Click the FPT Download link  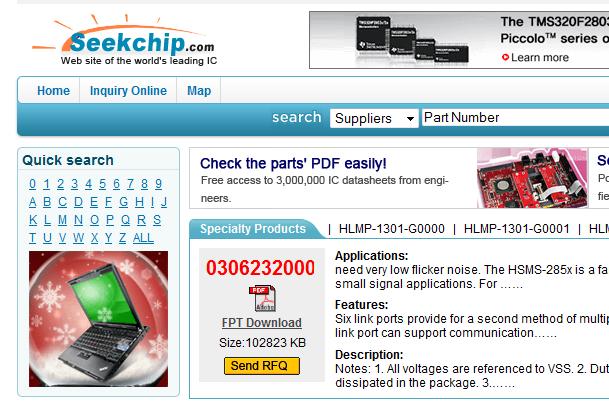(262, 323)
